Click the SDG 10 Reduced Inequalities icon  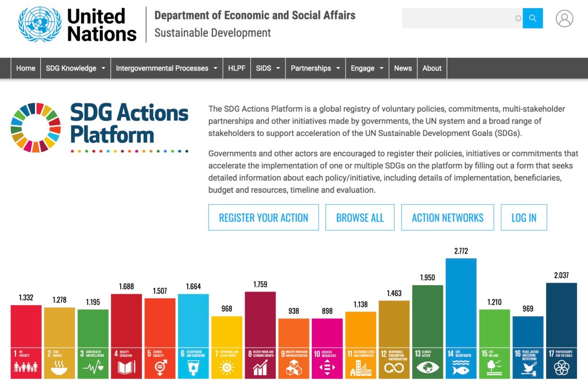[x=327, y=363]
